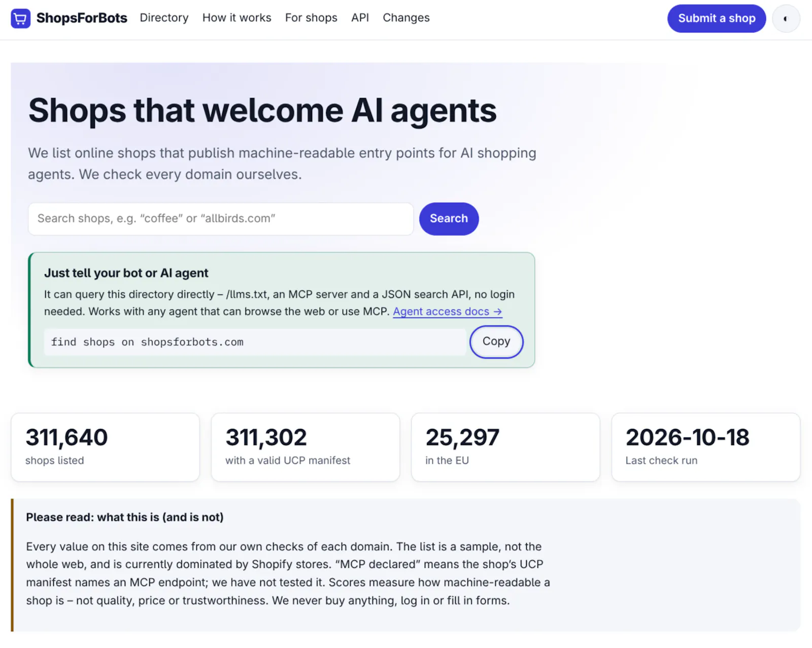
Task: Select the 'find shops on shopsforbots.com' code text
Action: point(147,342)
